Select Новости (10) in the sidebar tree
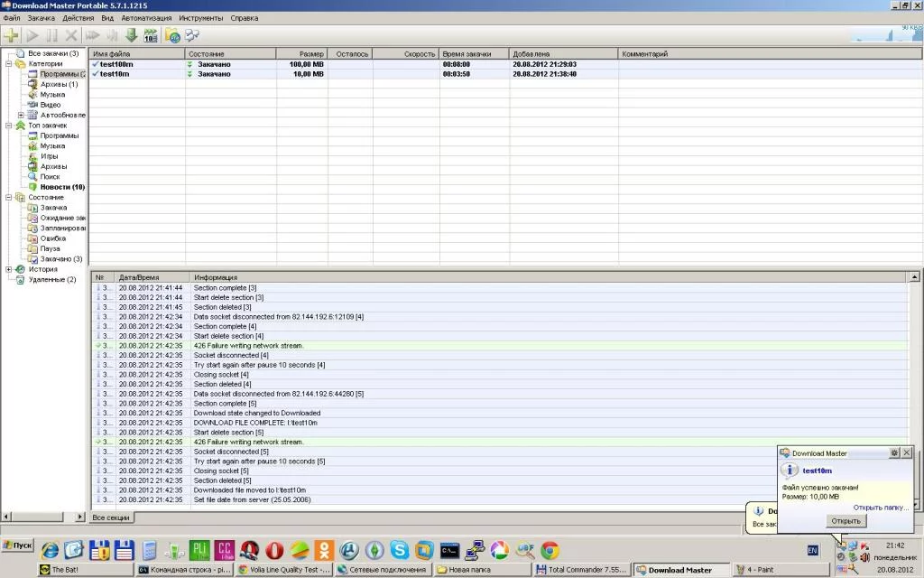 coord(62,187)
